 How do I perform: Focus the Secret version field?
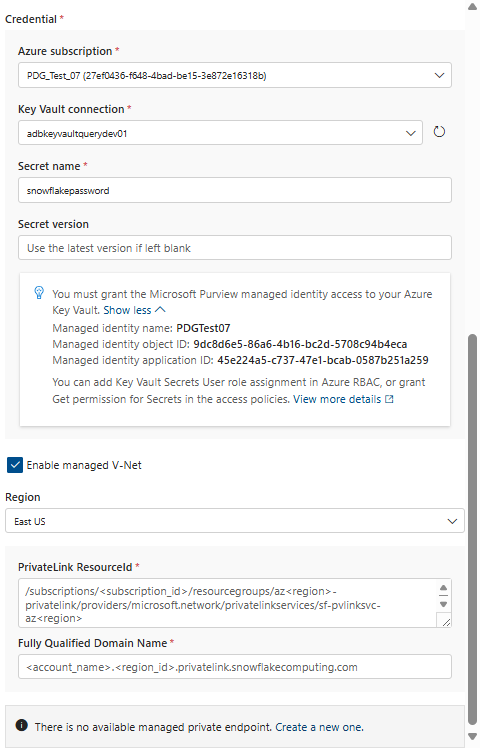(x=234, y=248)
